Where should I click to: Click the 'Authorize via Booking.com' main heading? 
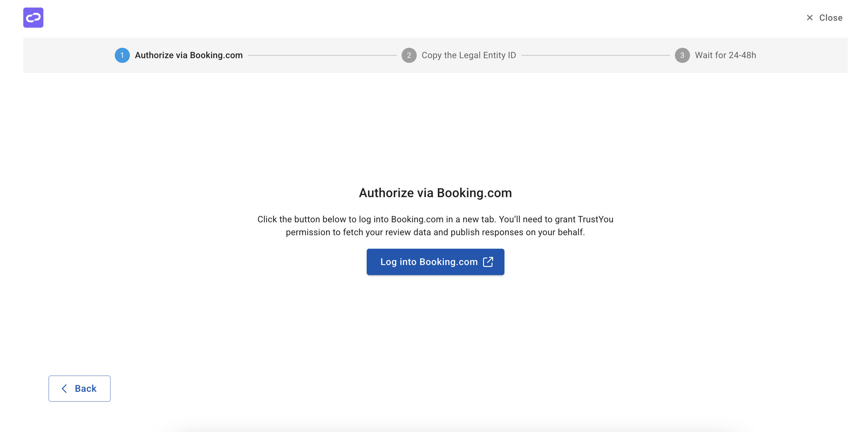click(435, 193)
